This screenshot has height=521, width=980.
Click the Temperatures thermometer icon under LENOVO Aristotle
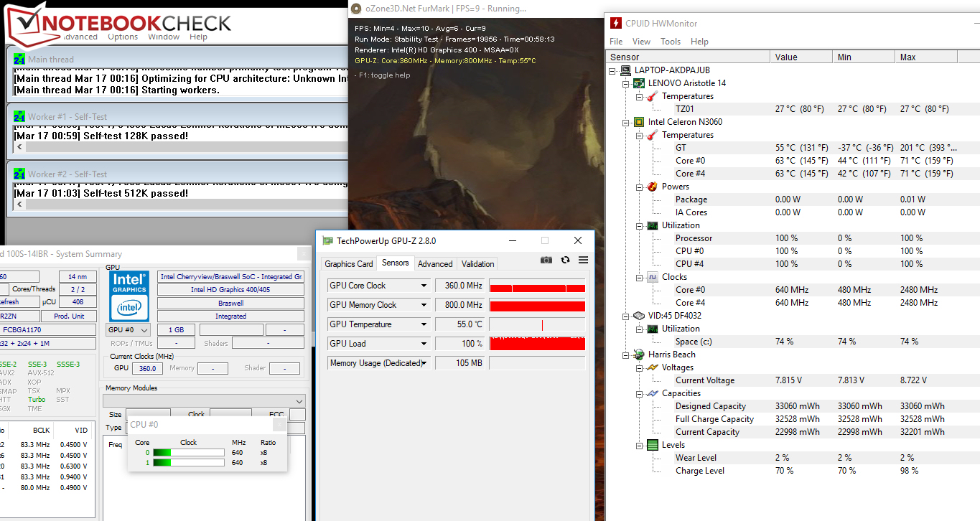(652, 96)
